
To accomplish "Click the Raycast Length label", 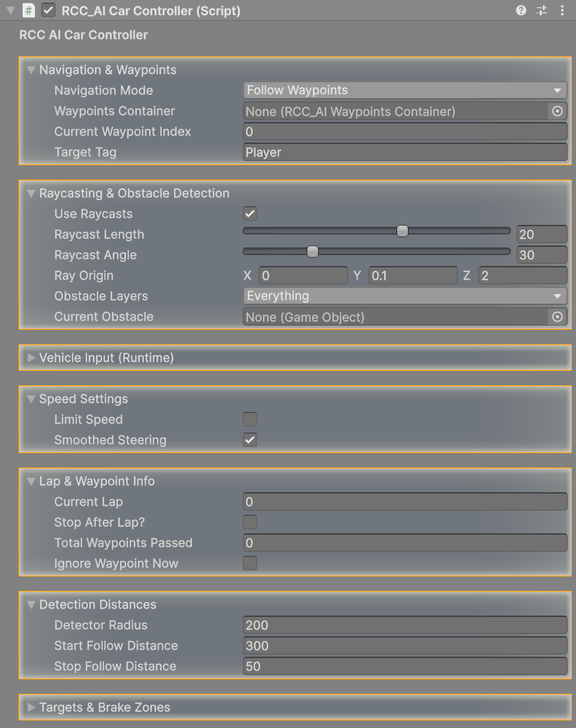I will click(x=99, y=234).
